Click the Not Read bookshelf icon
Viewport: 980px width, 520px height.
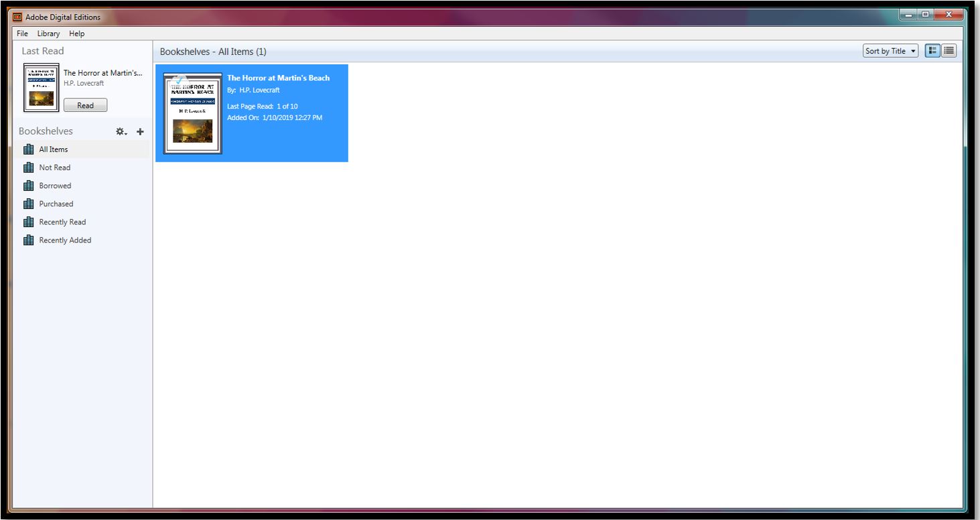29,168
